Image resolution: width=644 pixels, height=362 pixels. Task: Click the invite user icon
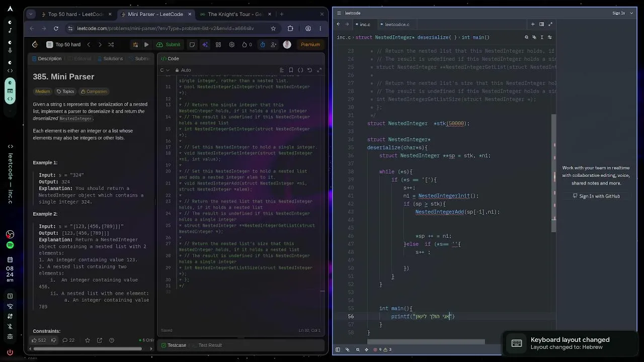274,44
